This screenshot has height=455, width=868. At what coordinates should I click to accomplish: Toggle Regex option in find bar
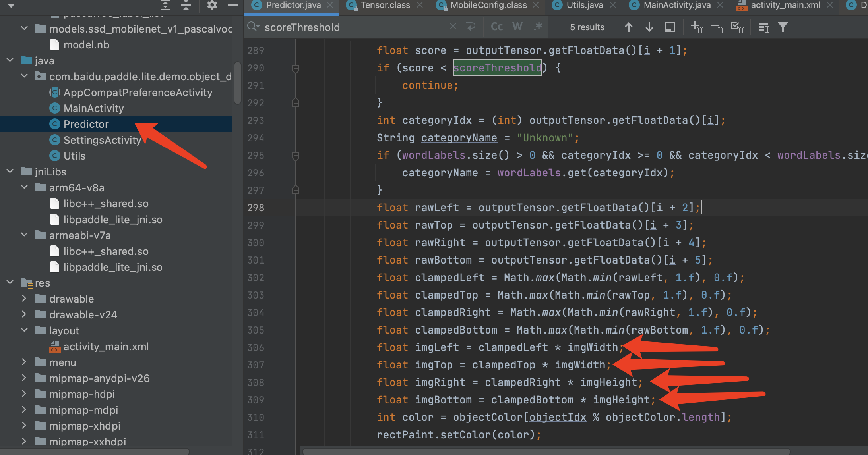coord(538,27)
